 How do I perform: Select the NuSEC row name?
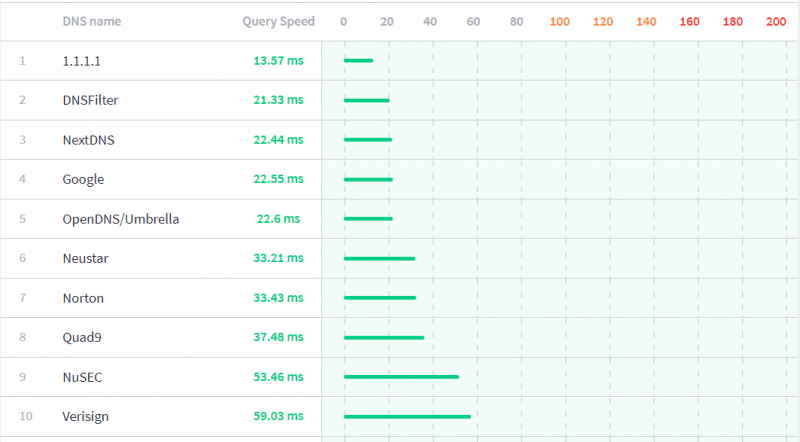click(x=82, y=377)
